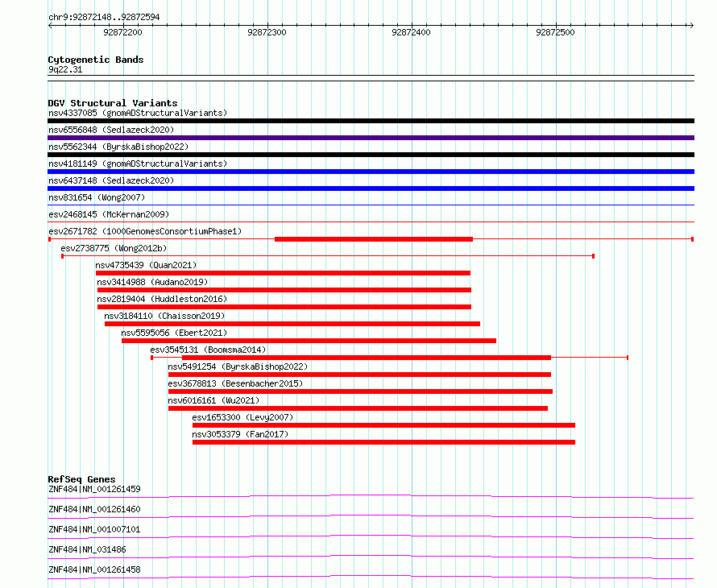Open the nsv5562344 (ByrskaBishop2022) variant
This screenshot has height=588, width=717.
point(118,147)
